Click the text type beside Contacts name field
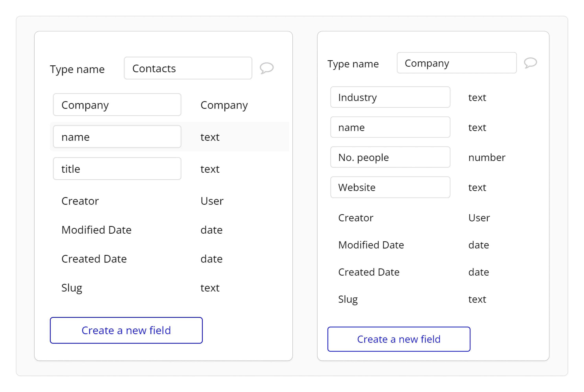Viewport: 584px width, 392px height. (210, 137)
